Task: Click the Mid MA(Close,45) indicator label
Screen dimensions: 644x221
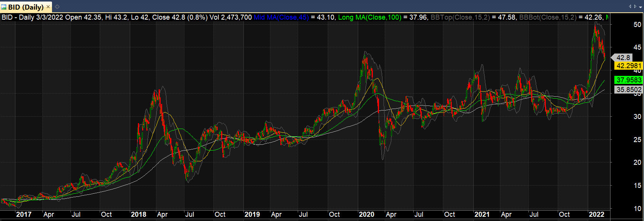Action: tap(281, 17)
